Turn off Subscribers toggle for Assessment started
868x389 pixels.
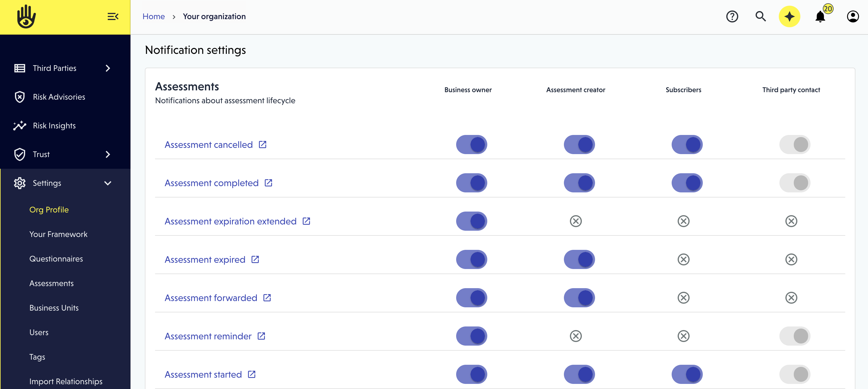(687, 374)
